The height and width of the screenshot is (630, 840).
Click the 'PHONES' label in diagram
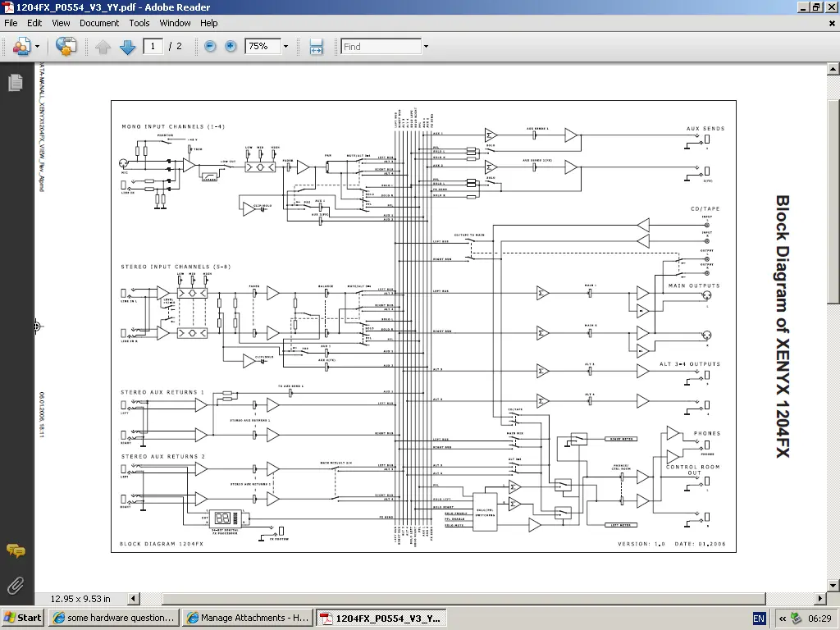point(707,433)
